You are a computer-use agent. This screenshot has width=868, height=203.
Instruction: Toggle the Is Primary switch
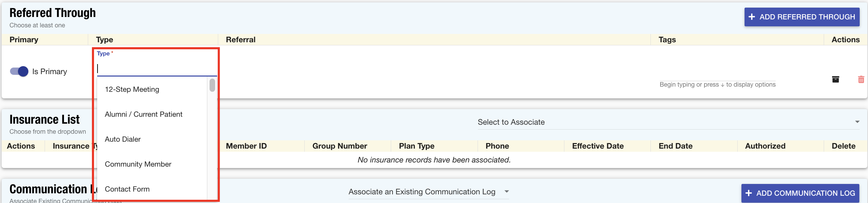point(19,71)
